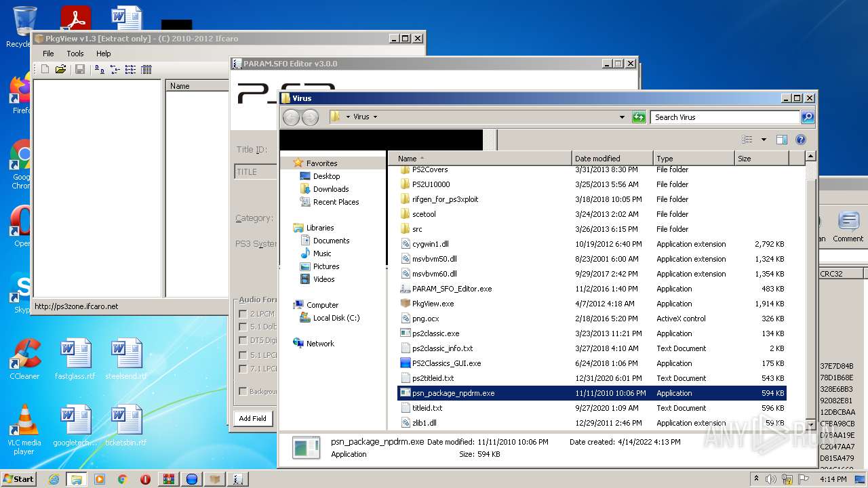
Task: Click the Search Virus input field
Action: (x=725, y=117)
